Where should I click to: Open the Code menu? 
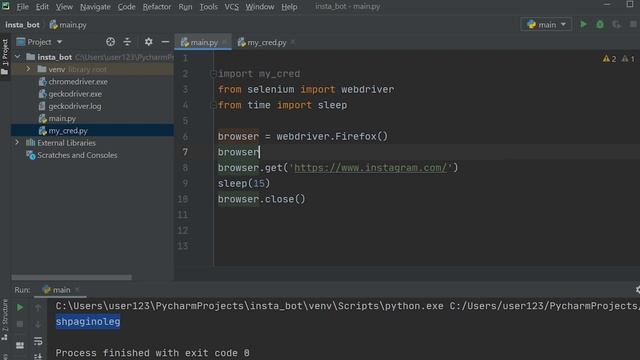pyautogui.click(x=127, y=7)
